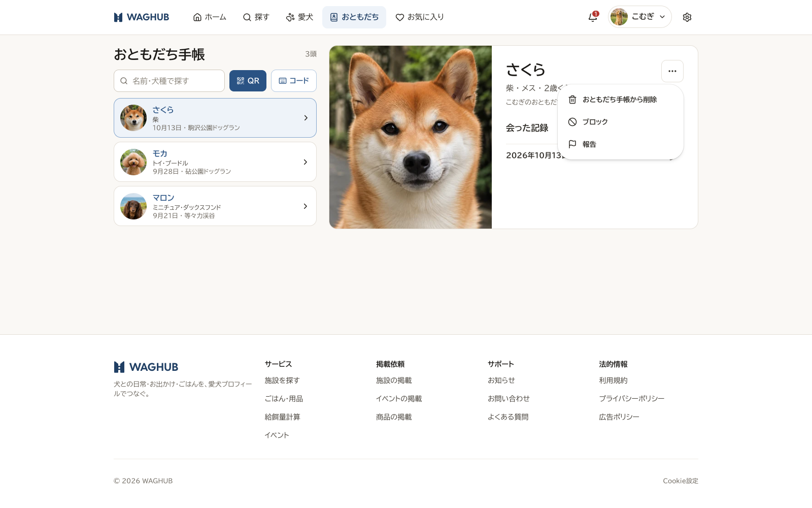This screenshot has height=508, width=812.
Task: Click モカ's poodle avatar
Action: click(133, 162)
